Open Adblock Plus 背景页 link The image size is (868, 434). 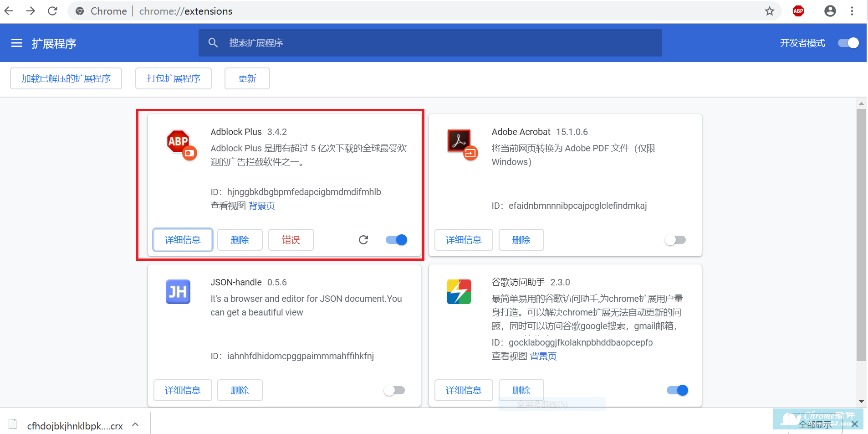(262, 206)
